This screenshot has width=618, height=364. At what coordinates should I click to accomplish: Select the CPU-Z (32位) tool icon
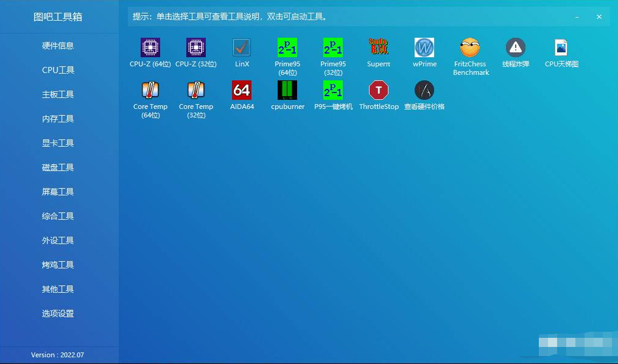[196, 47]
